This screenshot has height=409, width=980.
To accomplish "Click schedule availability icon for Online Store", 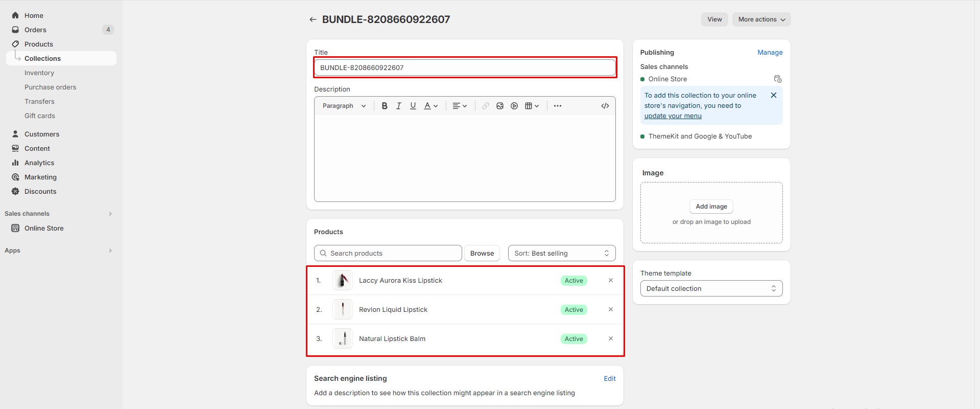I will (777, 79).
